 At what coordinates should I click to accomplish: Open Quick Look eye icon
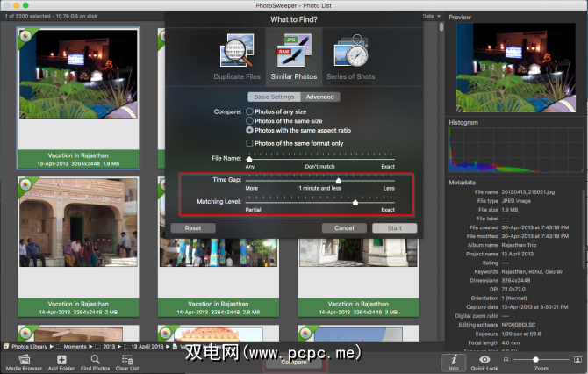pos(484,359)
